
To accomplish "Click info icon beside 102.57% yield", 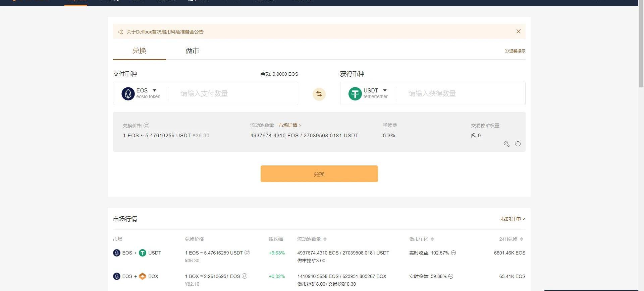I will (x=453, y=253).
